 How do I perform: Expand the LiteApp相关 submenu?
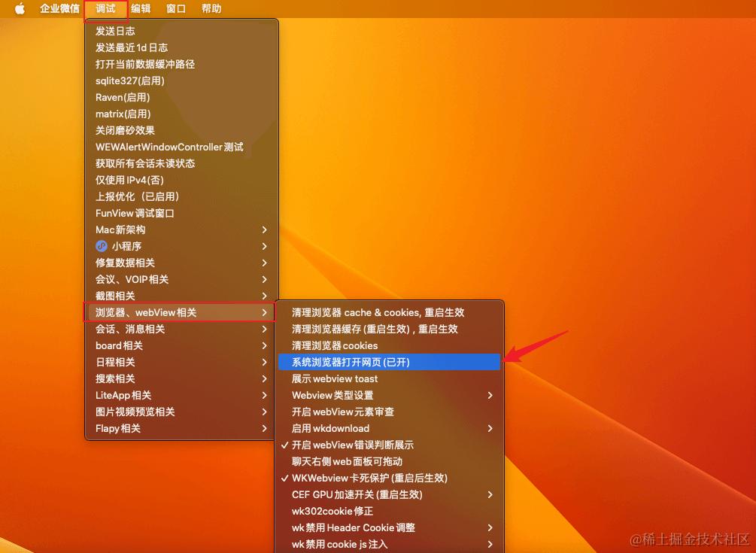click(x=181, y=395)
